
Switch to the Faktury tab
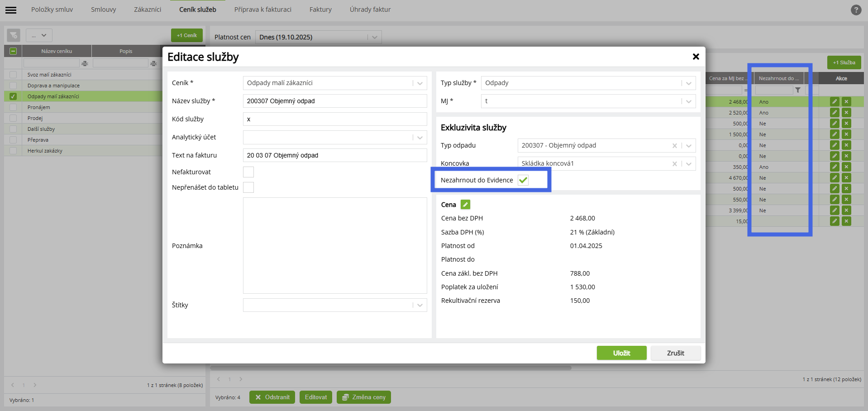320,10
